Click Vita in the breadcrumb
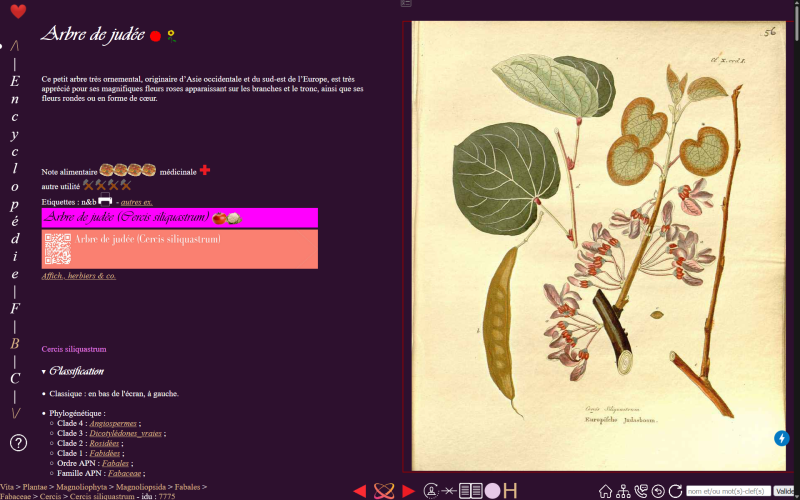 click(x=7, y=487)
